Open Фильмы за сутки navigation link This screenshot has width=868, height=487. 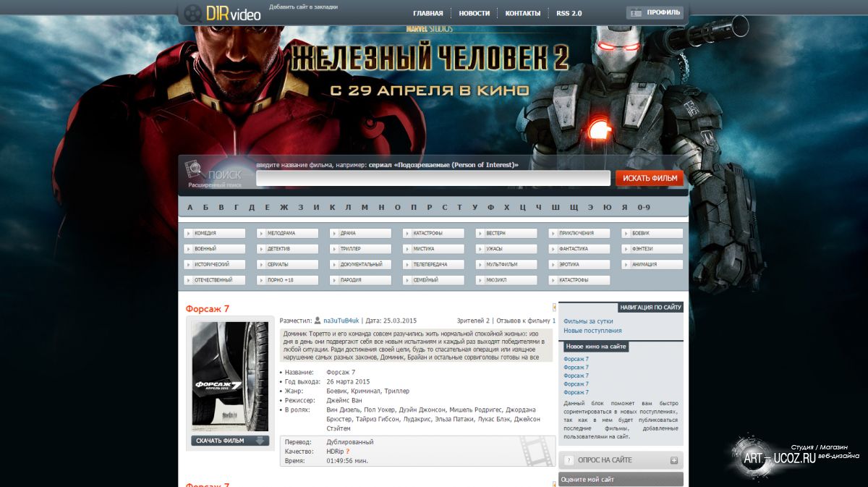[588, 321]
